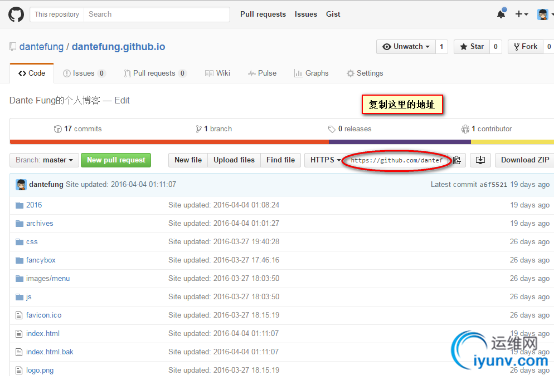Open the favicon.ico file
The image size is (554, 377).
[43, 315]
